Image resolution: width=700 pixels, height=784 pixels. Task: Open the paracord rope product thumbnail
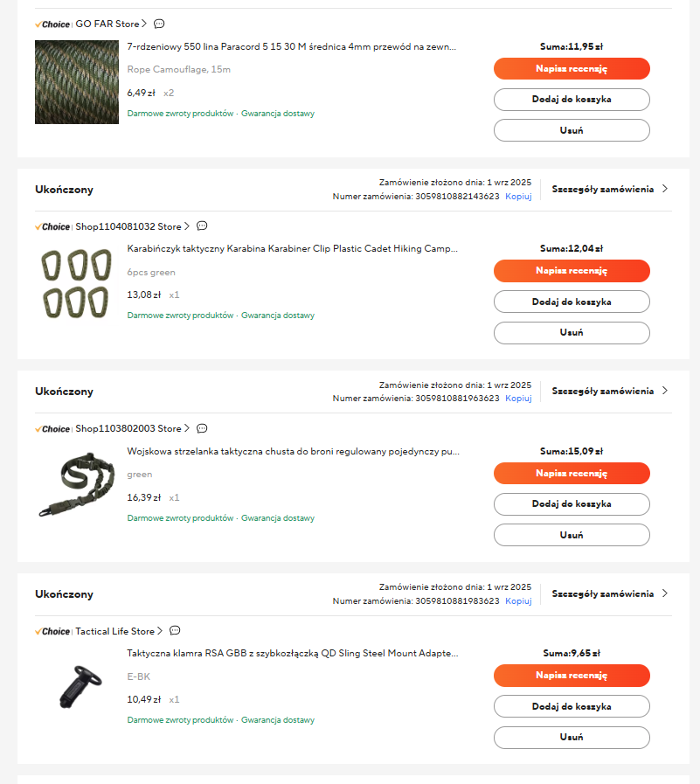coord(77,82)
